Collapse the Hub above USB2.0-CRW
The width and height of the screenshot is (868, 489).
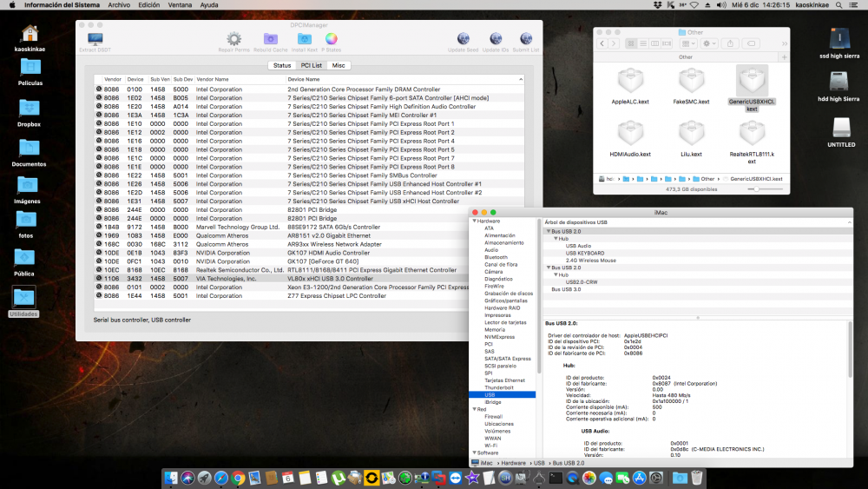(x=556, y=274)
